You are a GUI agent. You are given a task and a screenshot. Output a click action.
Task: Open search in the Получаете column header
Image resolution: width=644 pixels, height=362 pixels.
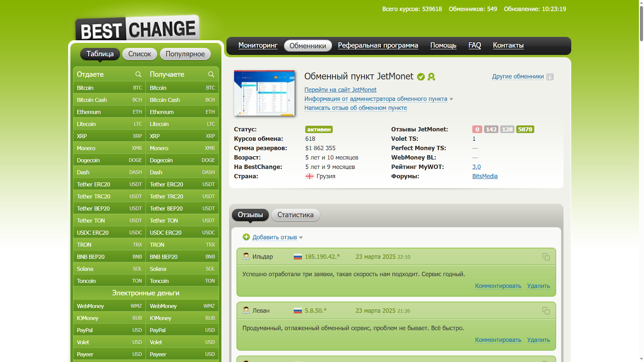point(211,74)
